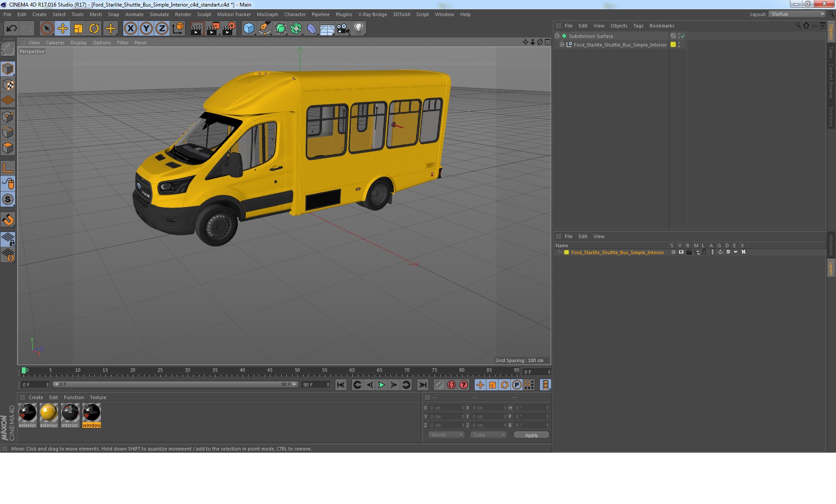This screenshot has width=836, height=504.
Task: Toggle X-axis lock
Action: coord(130,29)
